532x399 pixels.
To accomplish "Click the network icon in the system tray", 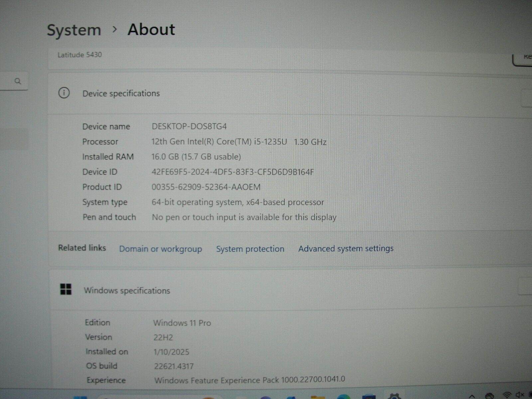I will [507, 395].
